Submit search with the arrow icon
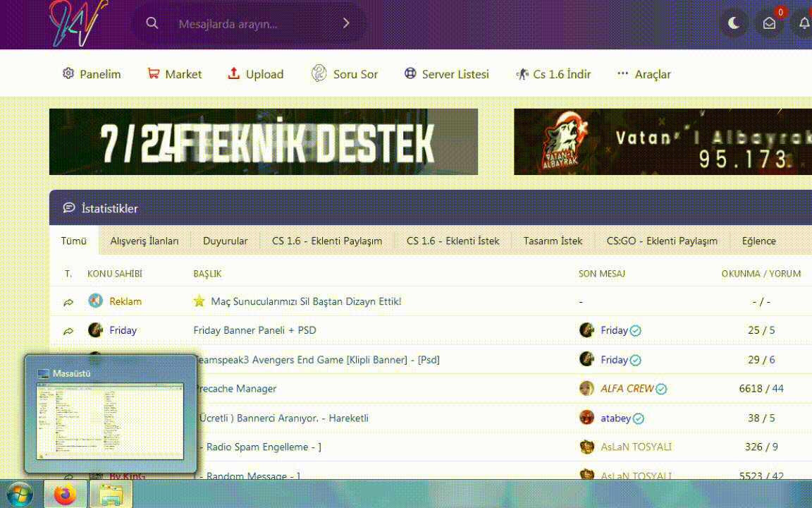This screenshot has height=508, width=812. [x=346, y=23]
